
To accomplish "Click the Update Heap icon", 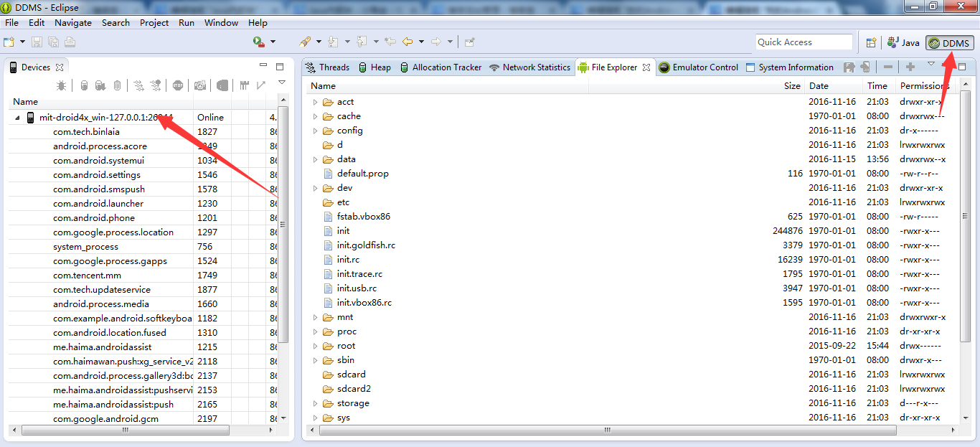I will [84, 86].
